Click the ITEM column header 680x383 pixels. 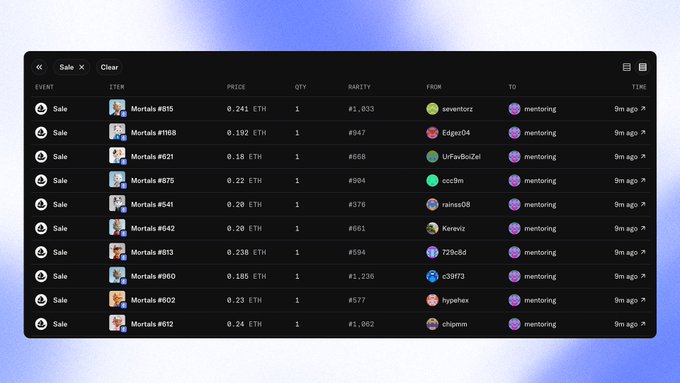(x=117, y=87)
